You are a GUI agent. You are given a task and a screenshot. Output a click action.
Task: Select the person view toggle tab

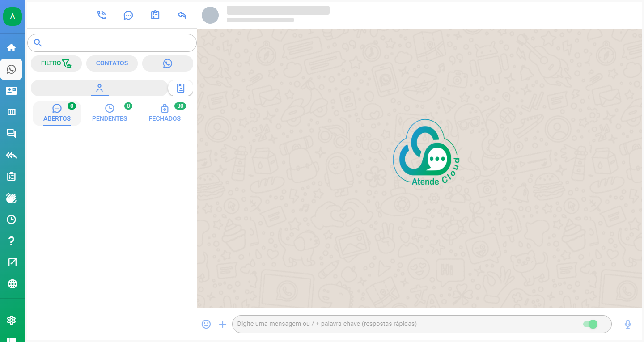[99, 88]
